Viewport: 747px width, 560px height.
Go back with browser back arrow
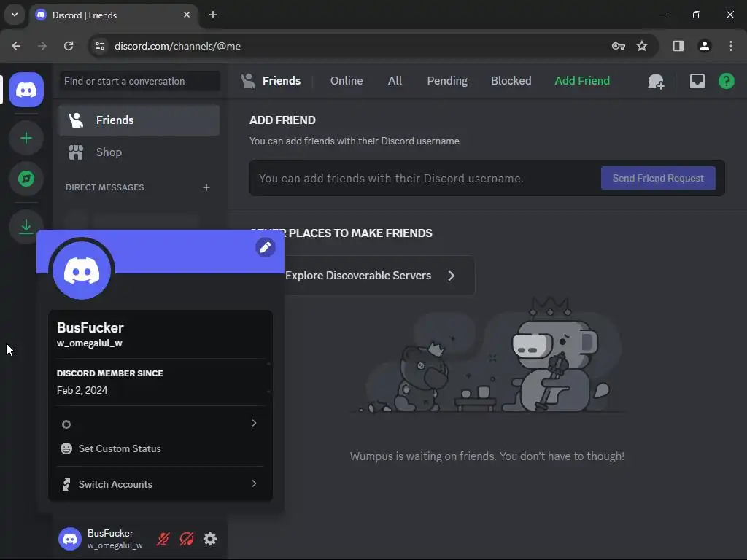coord(16,46)
